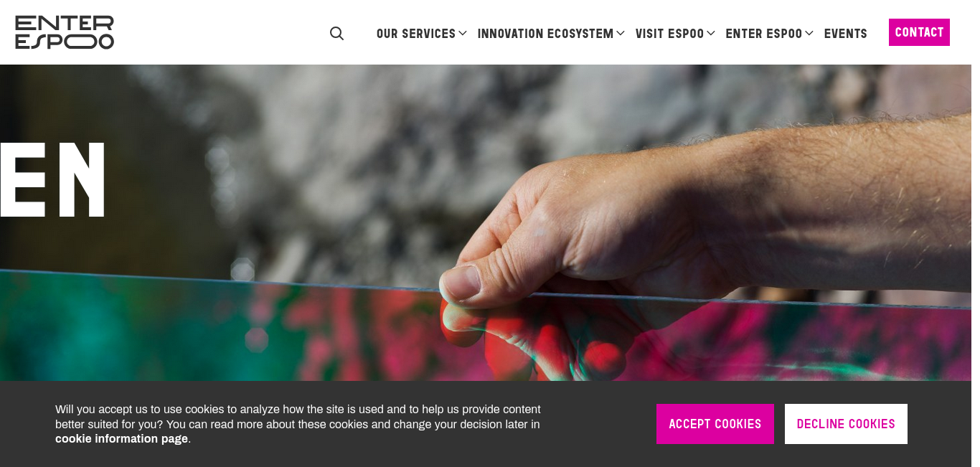This screenshot has width=980, height=467.
Task: Click the cookie consent message text
Action: pos(298,424)
